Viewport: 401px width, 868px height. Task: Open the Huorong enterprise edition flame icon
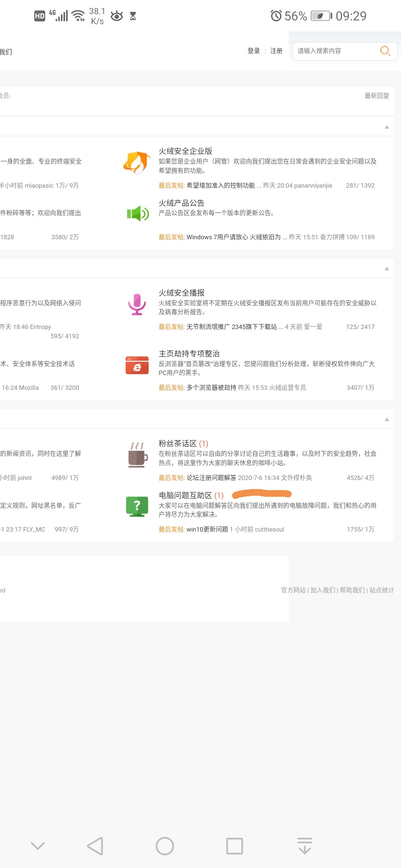point(137,162)
